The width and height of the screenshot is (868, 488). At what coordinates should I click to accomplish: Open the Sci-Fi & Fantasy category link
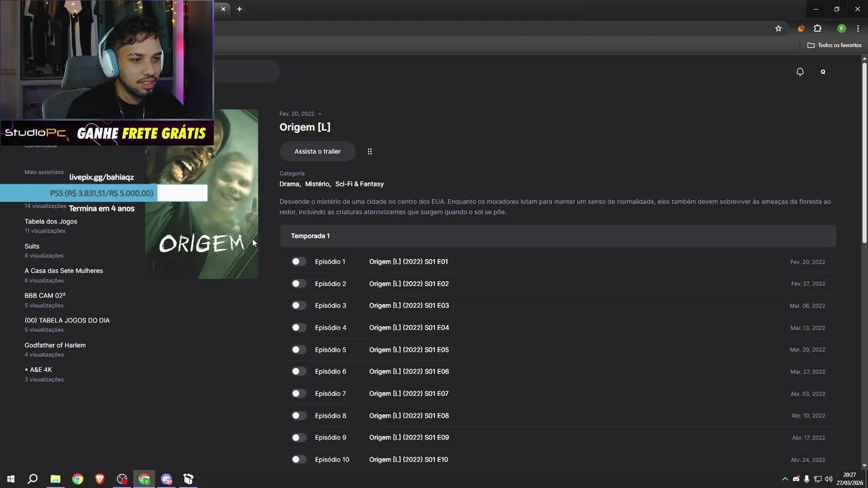pos(359,184)
